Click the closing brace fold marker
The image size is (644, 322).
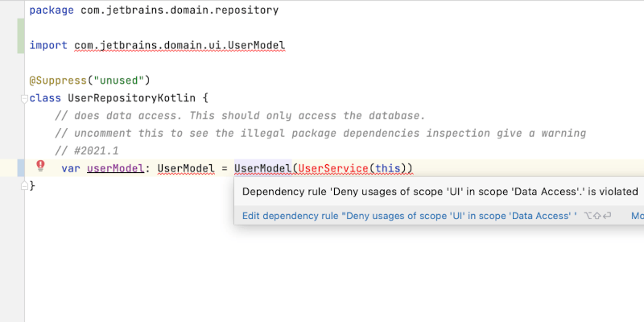click(23, 186)
